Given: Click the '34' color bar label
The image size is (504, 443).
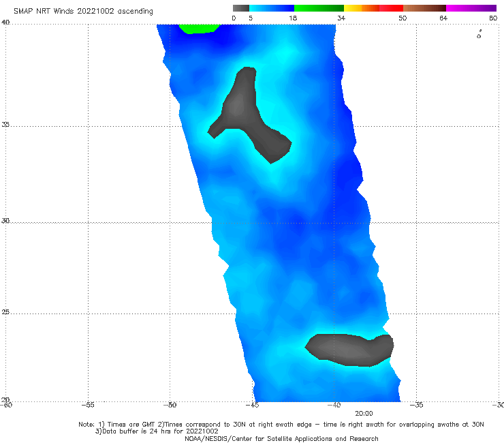Looking at the screenshot, I should pos(341,18).
